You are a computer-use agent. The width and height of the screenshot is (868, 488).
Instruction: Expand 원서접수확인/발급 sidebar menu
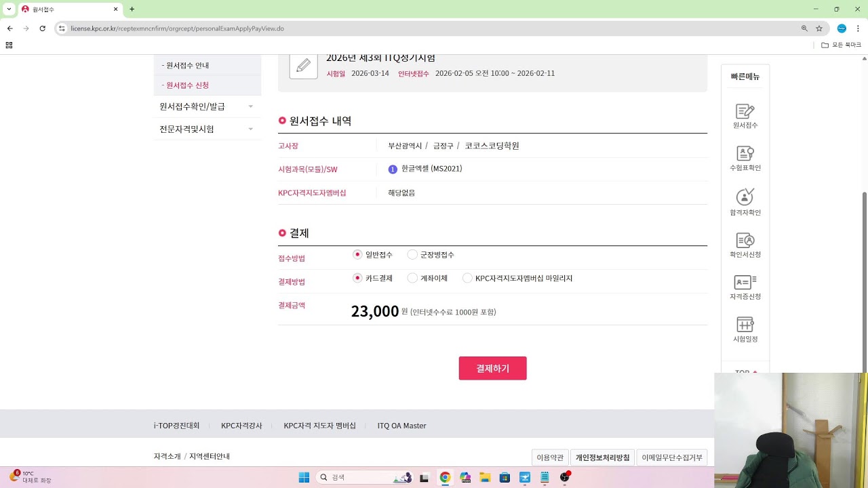pos(207,106)
